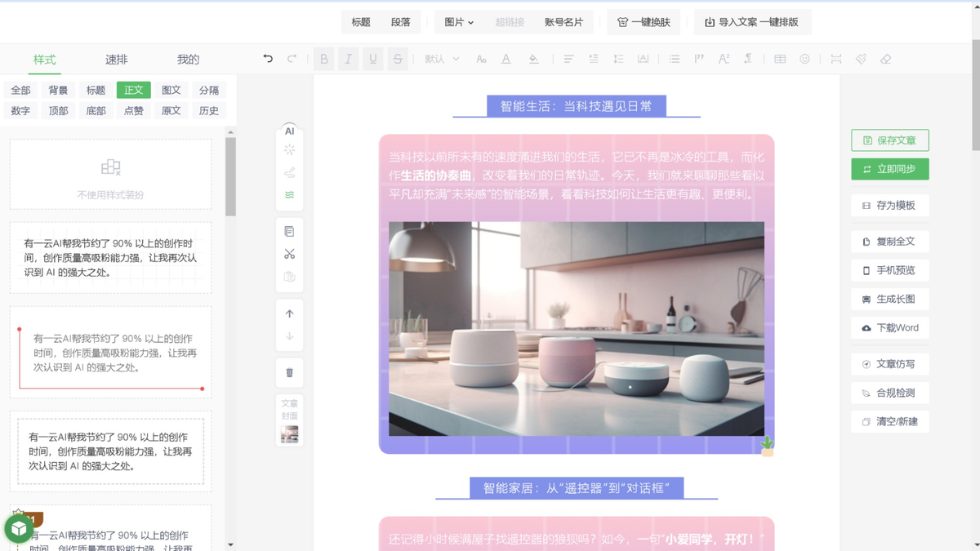Viewport: 980px width, 551px height.
Task: Click the green cube floating icon
Action: point(19,529)
